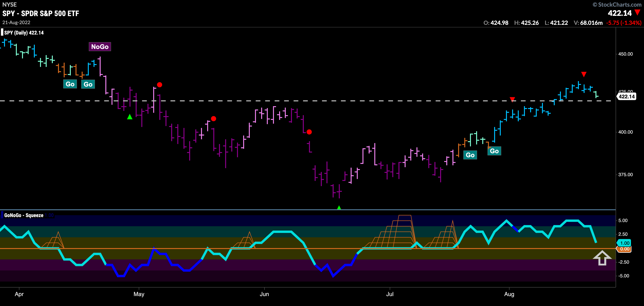Click the 5.00 oscillator axis label

(623, 221)
